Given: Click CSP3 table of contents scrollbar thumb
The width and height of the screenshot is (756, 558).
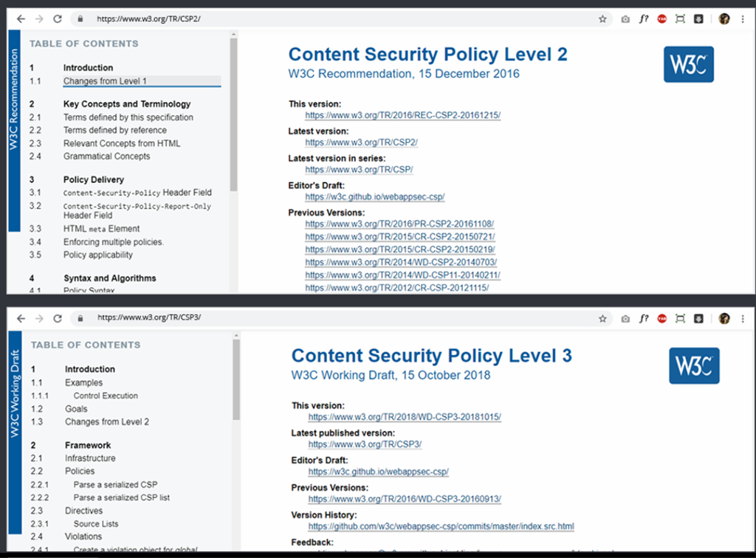Looking at the screenshot, I should click(x=236, y=379).
